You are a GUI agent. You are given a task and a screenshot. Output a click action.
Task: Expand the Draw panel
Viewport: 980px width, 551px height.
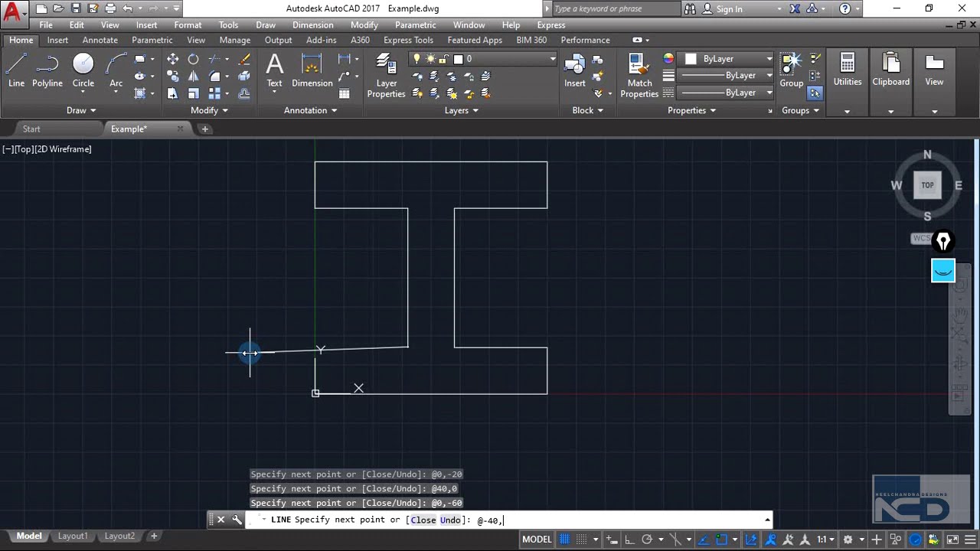(x=81, y=110)
